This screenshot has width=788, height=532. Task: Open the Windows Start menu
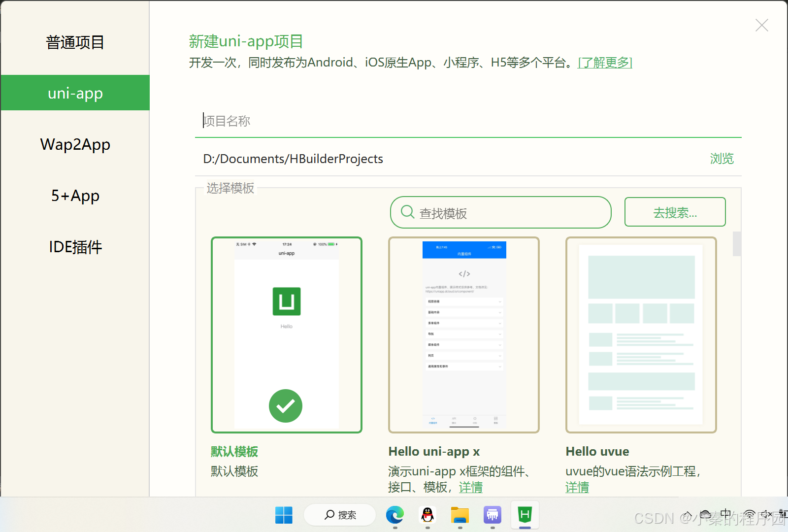pos(284,515)
